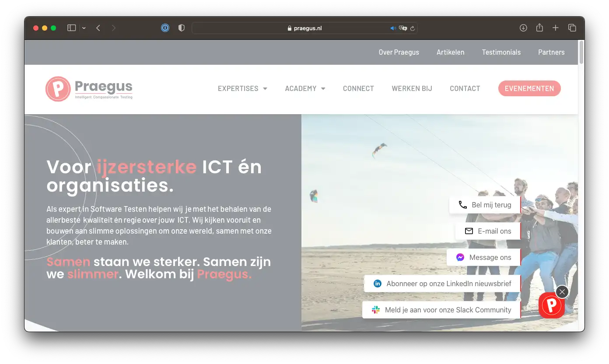Image resolution: width=609 pixels, height=364 pixels.
Task: Open the red Praegus chat widget icon
Action: click(x=551, y=305)
